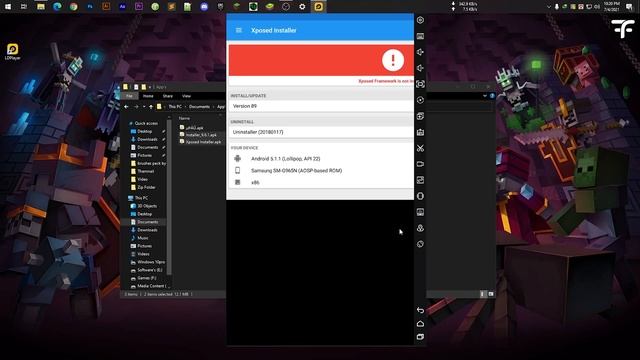
Task: Open LDPlayer keyboard mapping tool
Action: point(420,36)
